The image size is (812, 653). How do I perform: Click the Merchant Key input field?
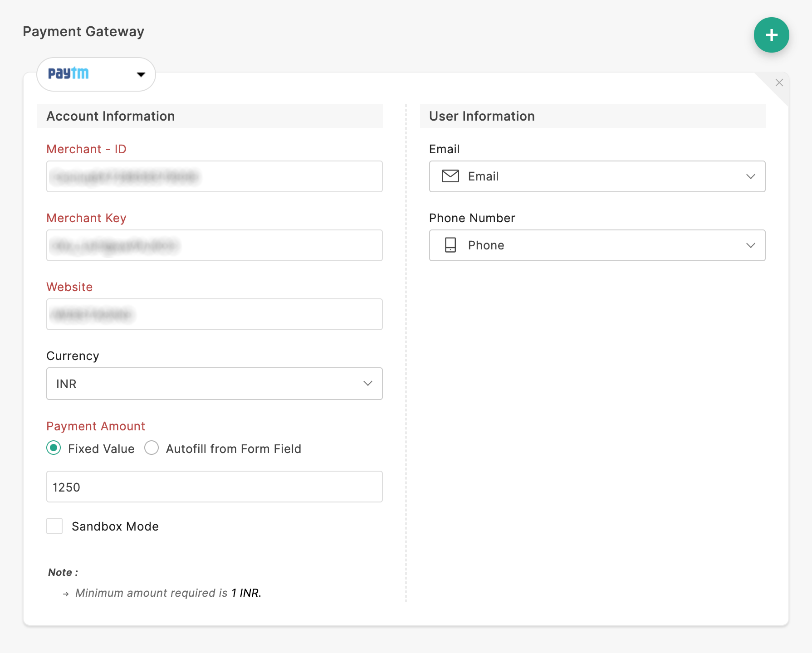215,245
